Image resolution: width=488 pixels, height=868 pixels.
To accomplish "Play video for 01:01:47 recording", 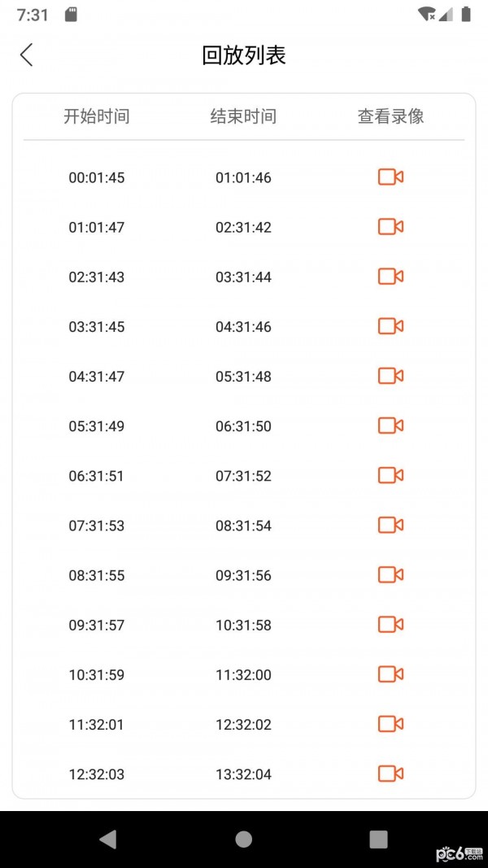I will pyautogui.click(x=390, y=227).
